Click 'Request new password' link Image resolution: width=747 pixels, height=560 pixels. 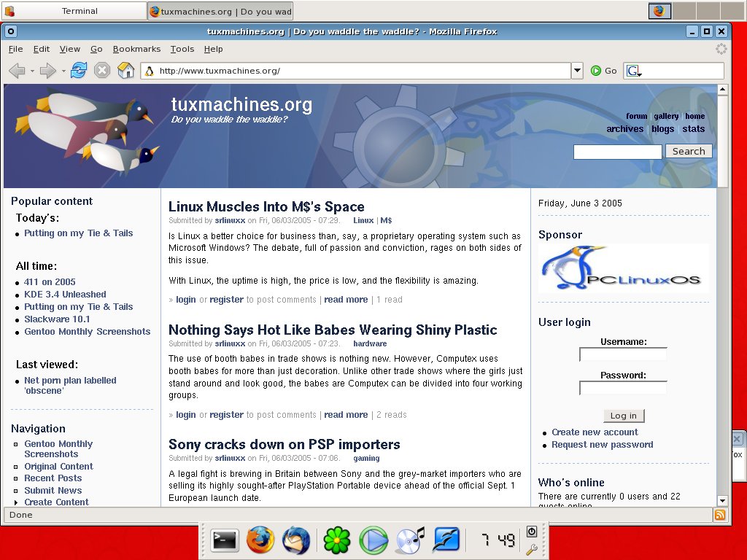602,444
